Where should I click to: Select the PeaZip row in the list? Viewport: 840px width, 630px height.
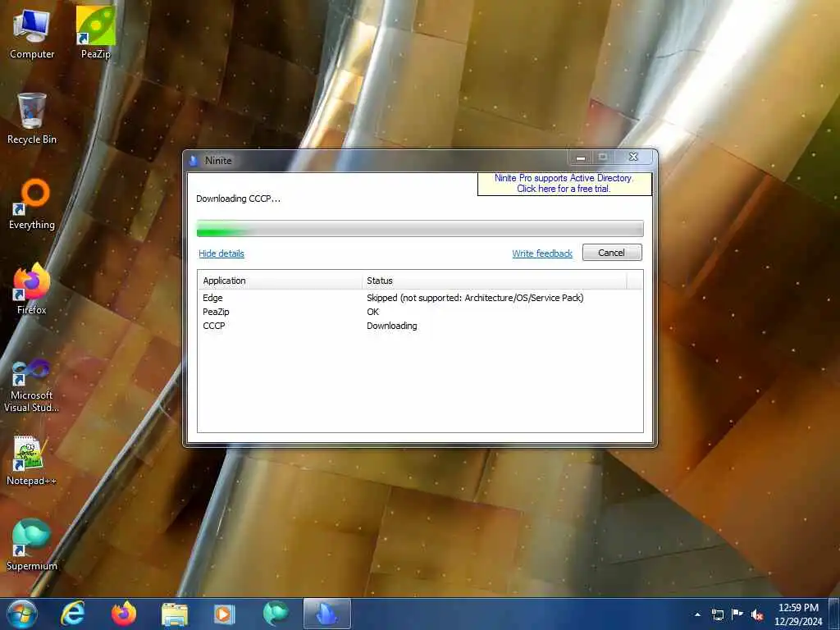click(420, 312)
